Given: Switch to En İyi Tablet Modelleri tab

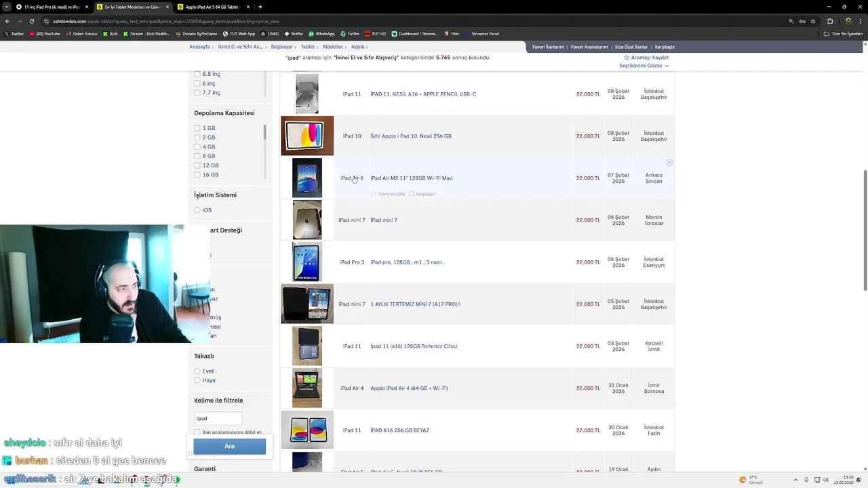Looking at the screenshot, I should tap(132, 7).
